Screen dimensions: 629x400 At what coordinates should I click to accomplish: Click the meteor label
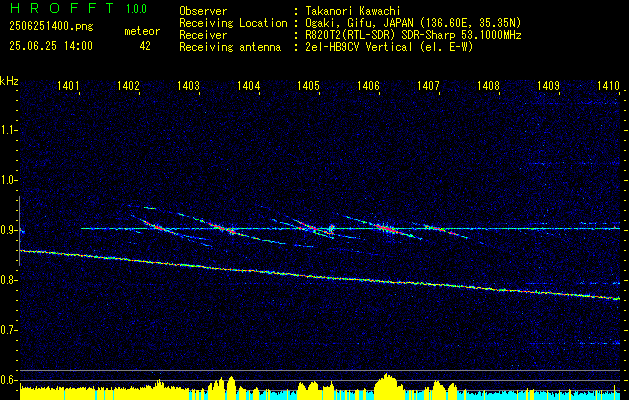[x=142, y=31]
